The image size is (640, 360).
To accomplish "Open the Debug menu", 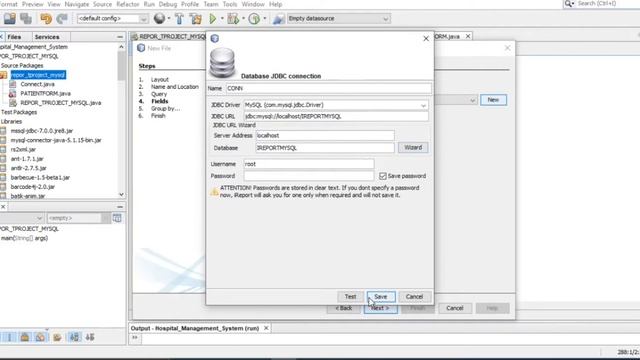I will 168,4.
